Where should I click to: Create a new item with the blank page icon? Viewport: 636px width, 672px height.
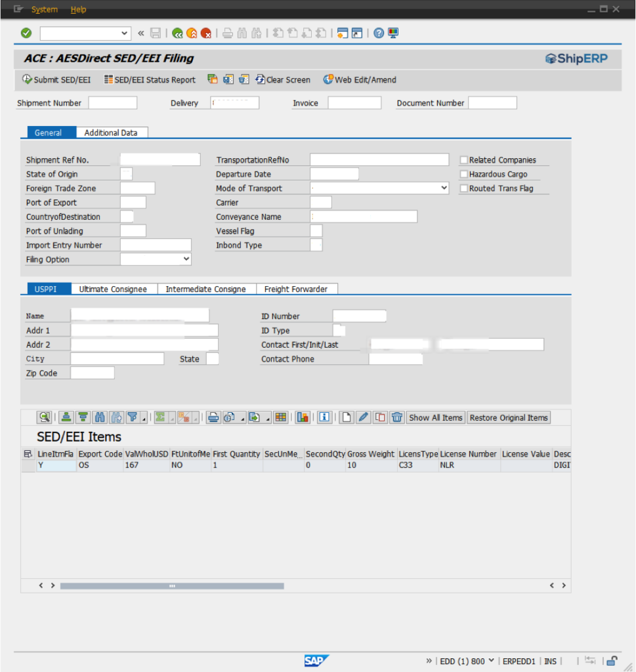(x=347, y=417)
